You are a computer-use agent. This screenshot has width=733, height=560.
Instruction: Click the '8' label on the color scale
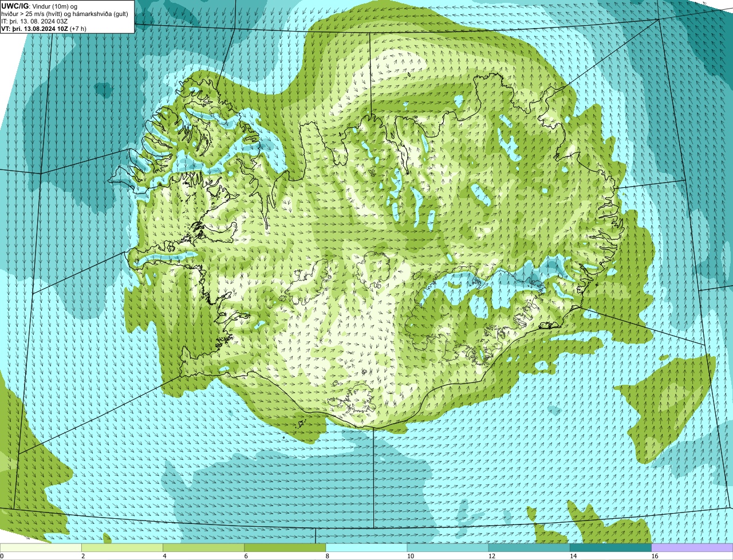[x=328, y=556]
